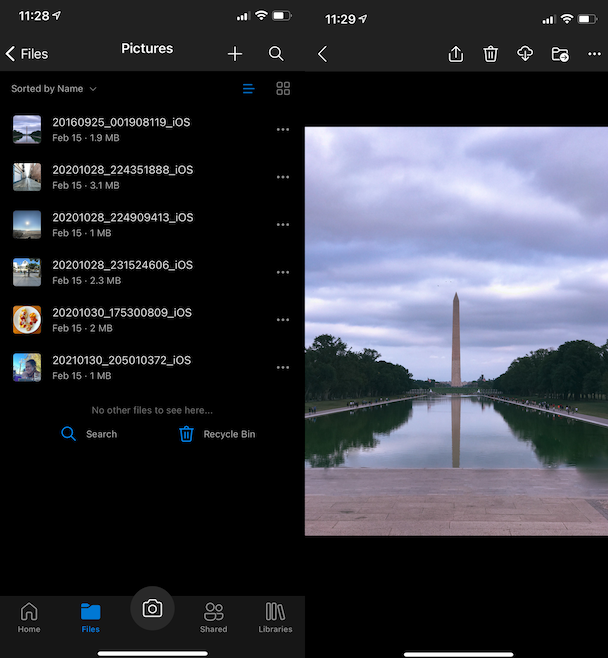The image size is (608, 658).
Task: Open the camera scan button
Action: (152, 608)
